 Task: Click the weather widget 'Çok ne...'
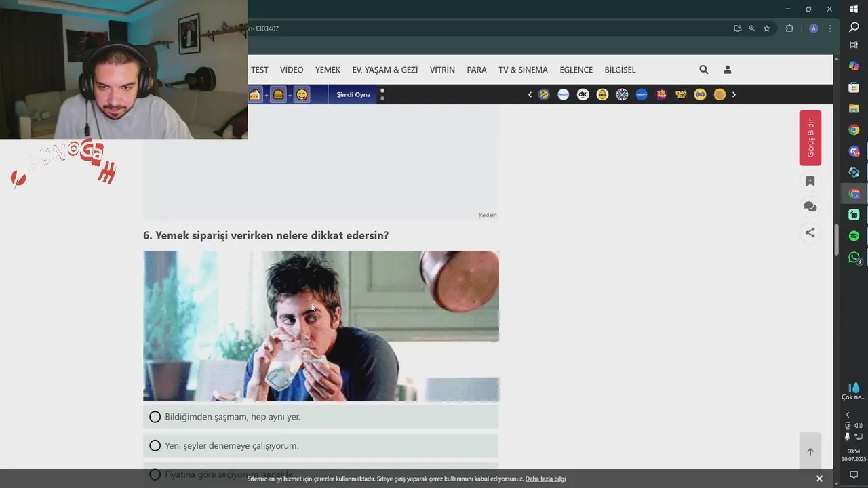click(854, 391)
